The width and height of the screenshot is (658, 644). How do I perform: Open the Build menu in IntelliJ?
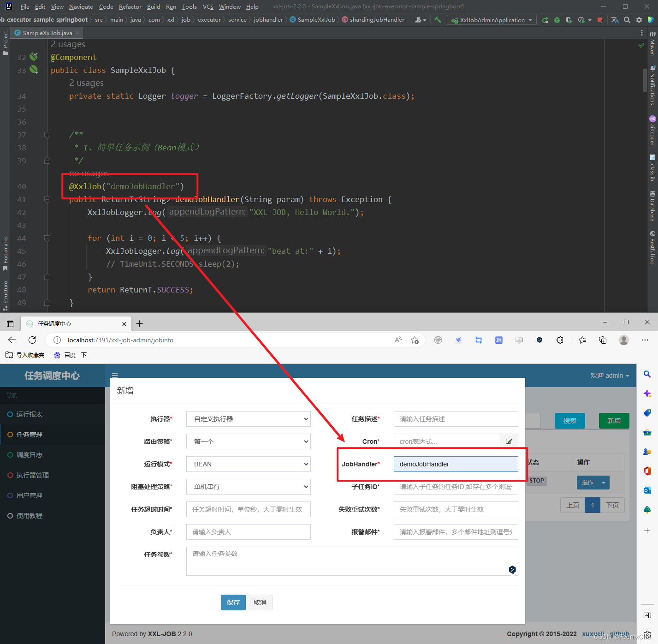[x=154, y=6]
